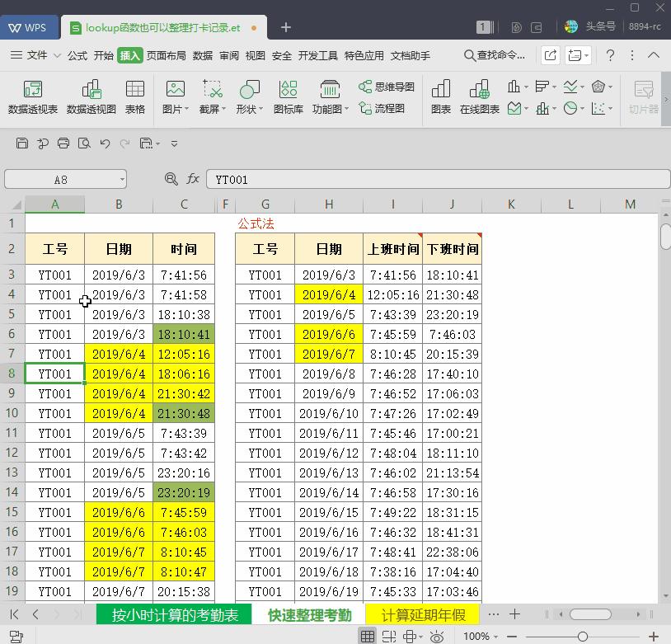Open the 公式 ribbon tab
This screenshot has width=671, height=644.
click(77, 56)
